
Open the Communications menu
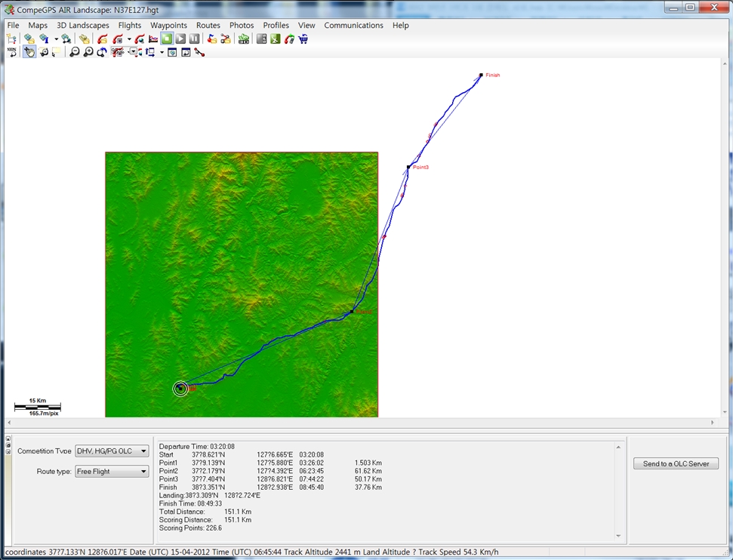[353, 25]
